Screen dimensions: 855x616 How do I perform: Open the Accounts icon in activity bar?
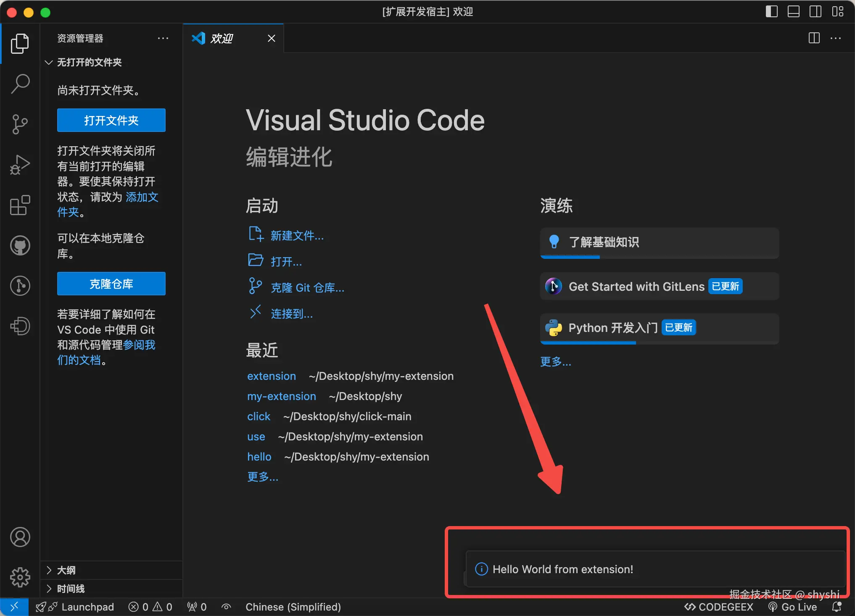click(20, 537)
